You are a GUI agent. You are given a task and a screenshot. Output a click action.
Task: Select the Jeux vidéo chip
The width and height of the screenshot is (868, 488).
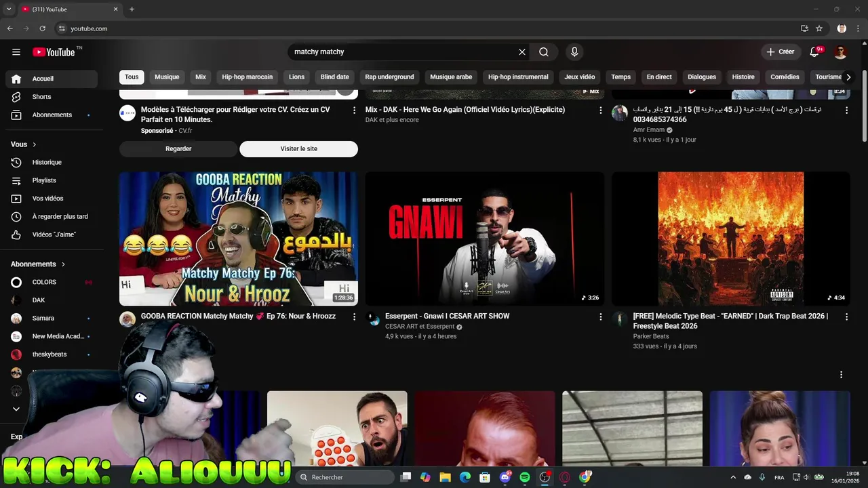[x=580, y=77]
